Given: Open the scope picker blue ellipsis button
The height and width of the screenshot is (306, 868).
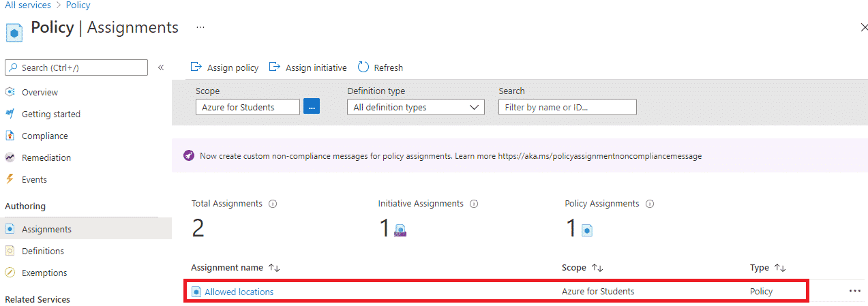Looking at the screenshot, I should [x=312, y=107].
